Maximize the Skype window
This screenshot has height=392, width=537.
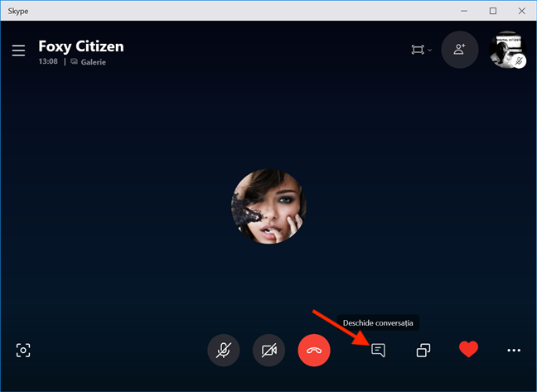[493, 11]
